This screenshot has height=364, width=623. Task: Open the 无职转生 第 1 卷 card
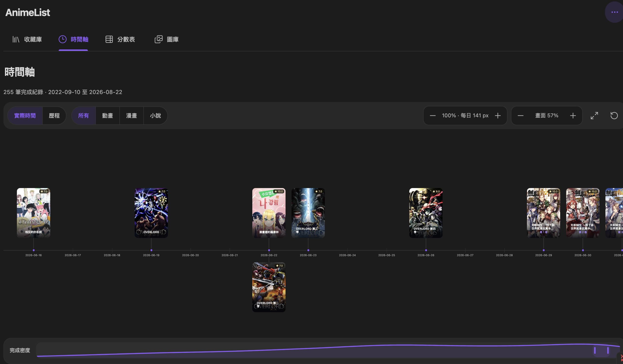(x=543, y=213)
